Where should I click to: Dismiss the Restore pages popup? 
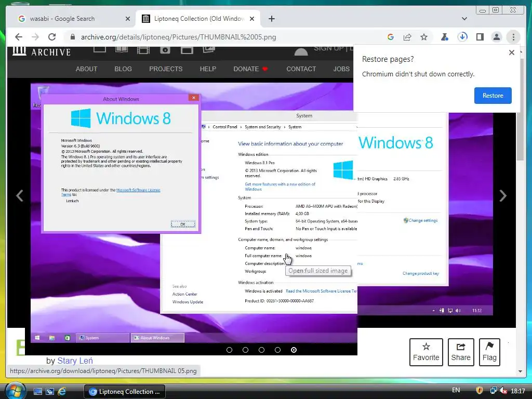click(511, 52)
